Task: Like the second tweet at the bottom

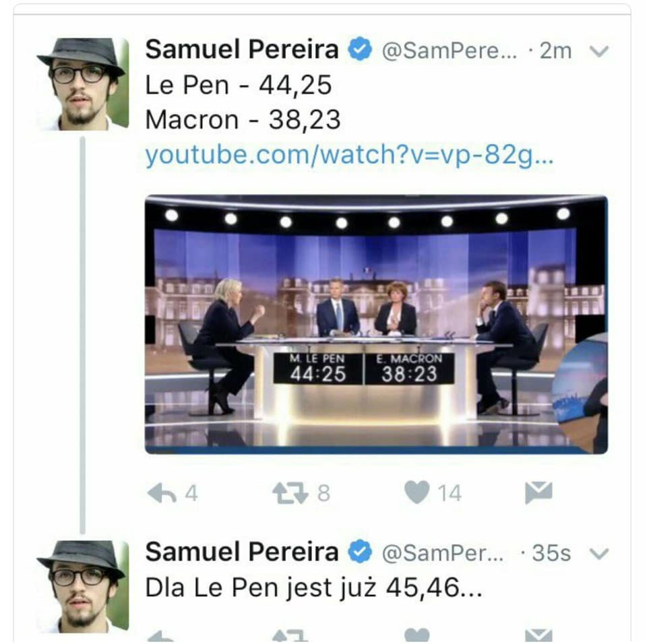Action: pyautogui.click(x=417, y=636)
